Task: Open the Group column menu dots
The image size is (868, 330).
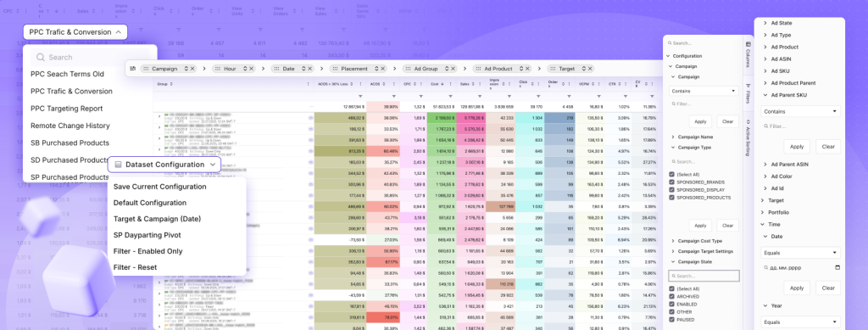Action: click(x=309, y=84)
